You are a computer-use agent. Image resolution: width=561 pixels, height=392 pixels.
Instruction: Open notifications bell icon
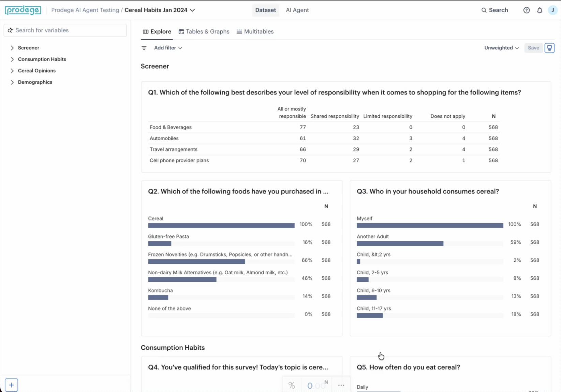[x=540, y=10]
